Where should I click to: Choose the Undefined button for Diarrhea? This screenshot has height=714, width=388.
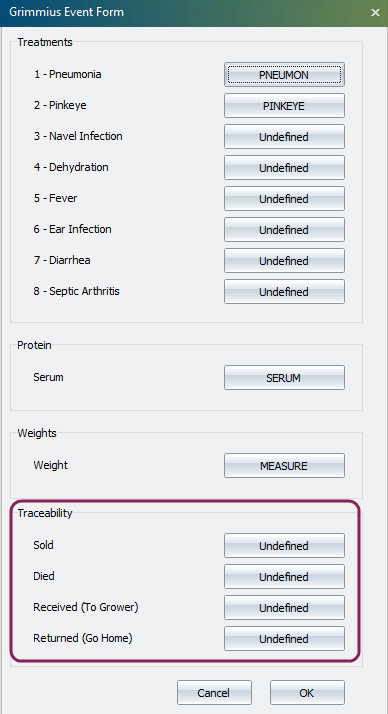pyautogui.click(x=284, y=260)
